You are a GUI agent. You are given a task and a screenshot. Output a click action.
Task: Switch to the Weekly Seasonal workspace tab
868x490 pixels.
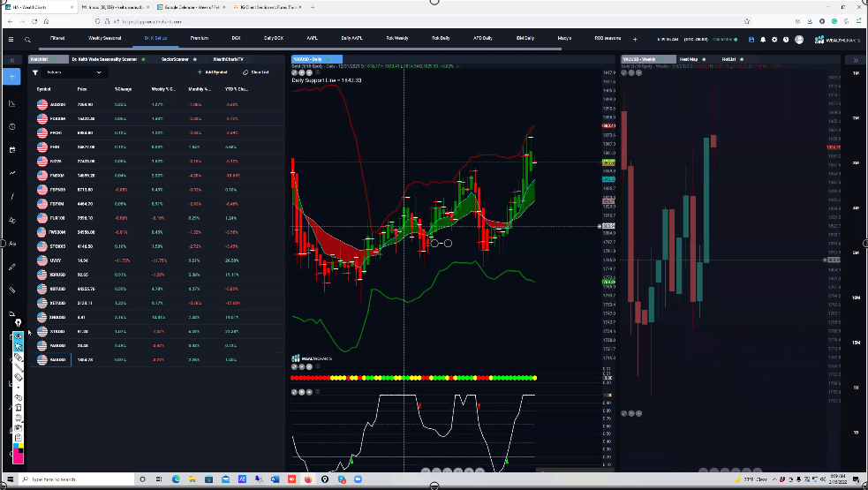coord(104,38)
